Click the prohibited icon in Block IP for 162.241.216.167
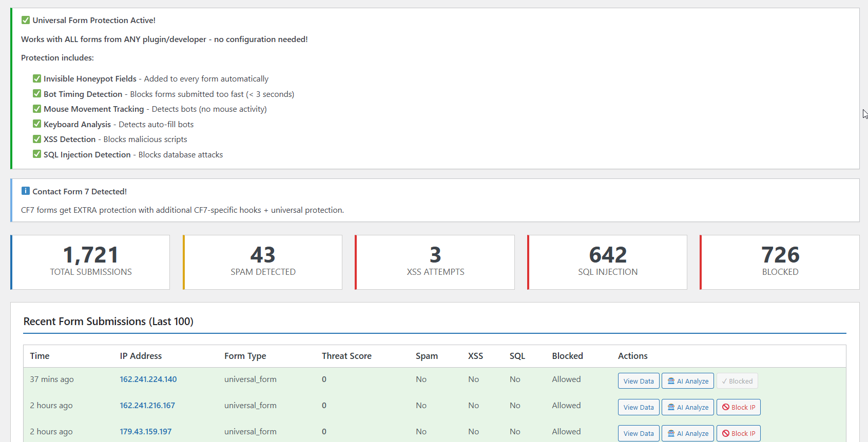Viewport: 868px width, 442px height. point(726,407)
